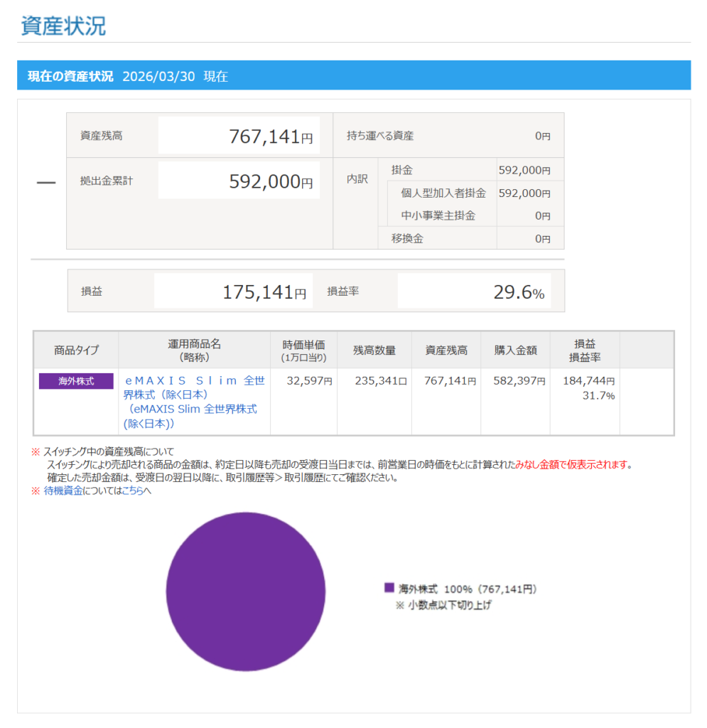Click the 持ち運べる資産 label
The image size is (707, 728).
[380, 136]
